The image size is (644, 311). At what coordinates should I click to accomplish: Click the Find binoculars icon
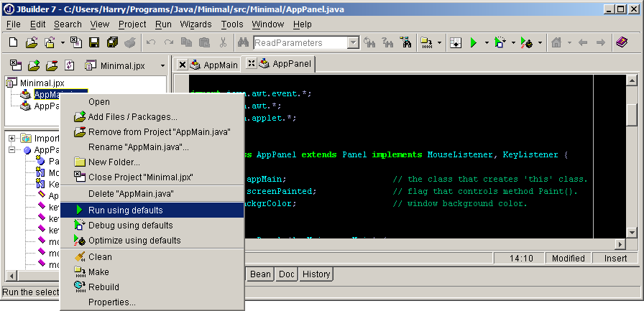243,42
